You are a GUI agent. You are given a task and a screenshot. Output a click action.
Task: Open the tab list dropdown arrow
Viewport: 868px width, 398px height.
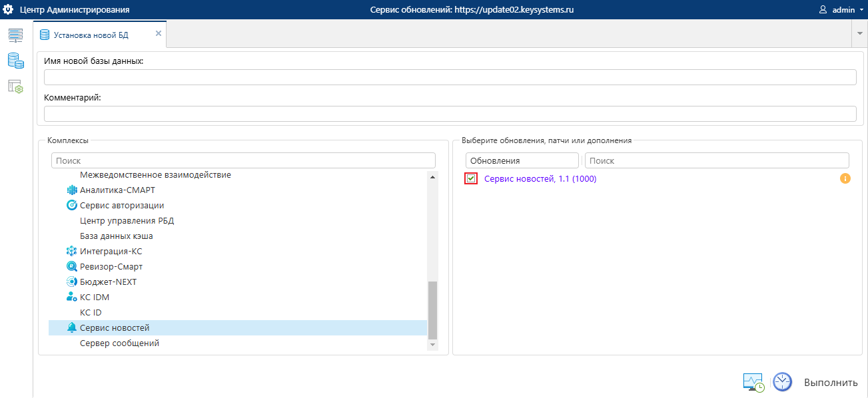(859, 34)
